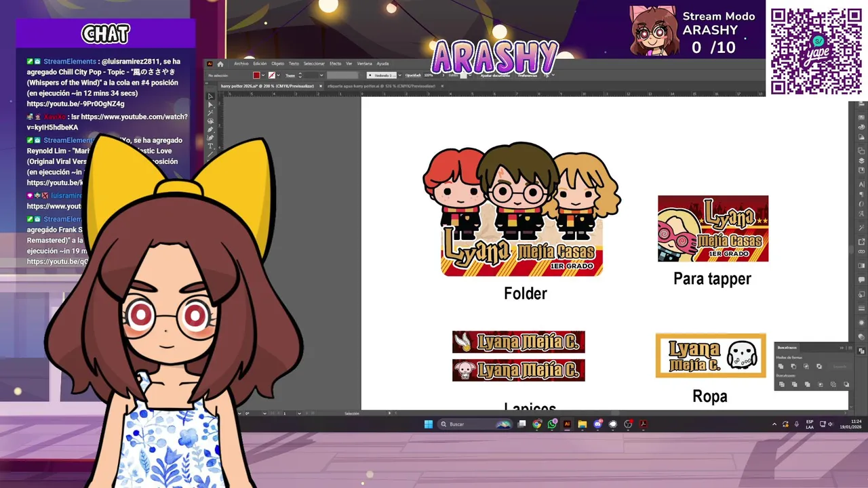The height and width of the screenshot is (488, 868).
Task: Click the Merge pathfinder icon
Action: pyautogui.click(x=807, y=384)
